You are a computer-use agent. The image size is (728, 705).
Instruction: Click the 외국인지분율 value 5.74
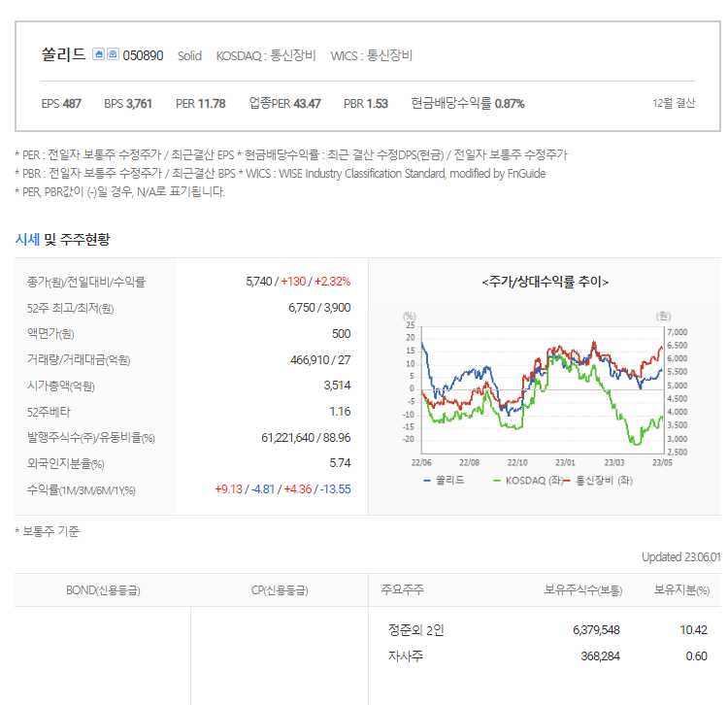tap(340, 463)
